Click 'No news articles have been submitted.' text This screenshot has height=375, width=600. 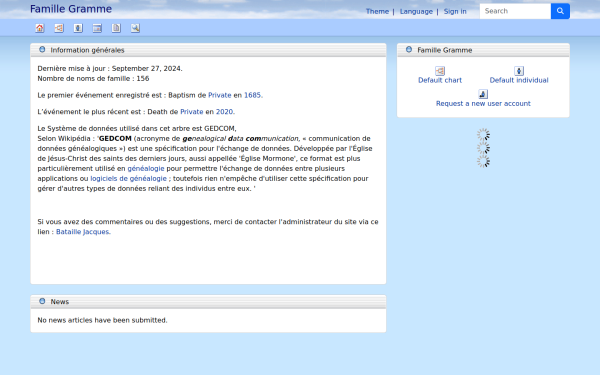[x=102, y=320]
